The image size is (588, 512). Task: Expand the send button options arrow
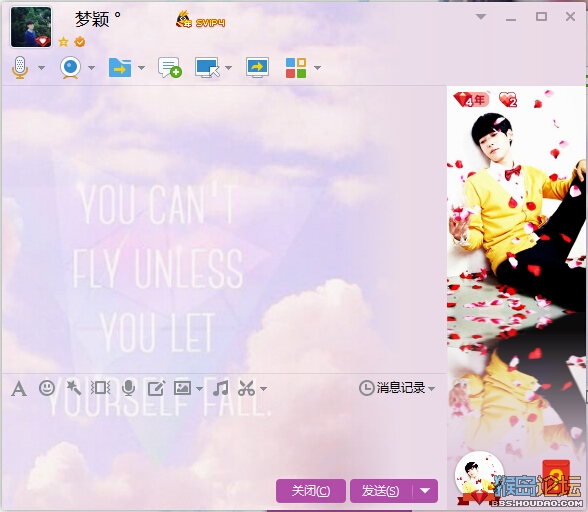pyautogui.click(x=425, y=491)
